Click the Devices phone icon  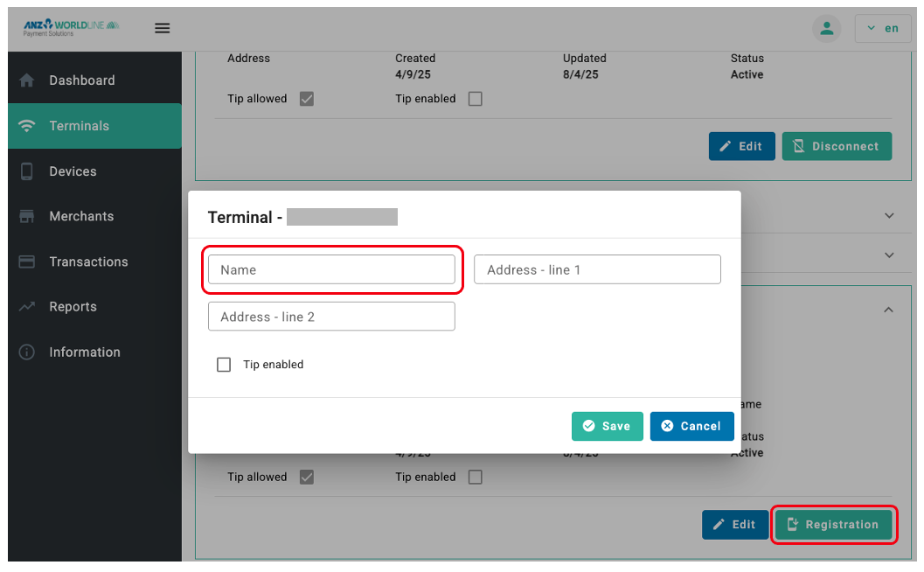click(x=27, y=171)
